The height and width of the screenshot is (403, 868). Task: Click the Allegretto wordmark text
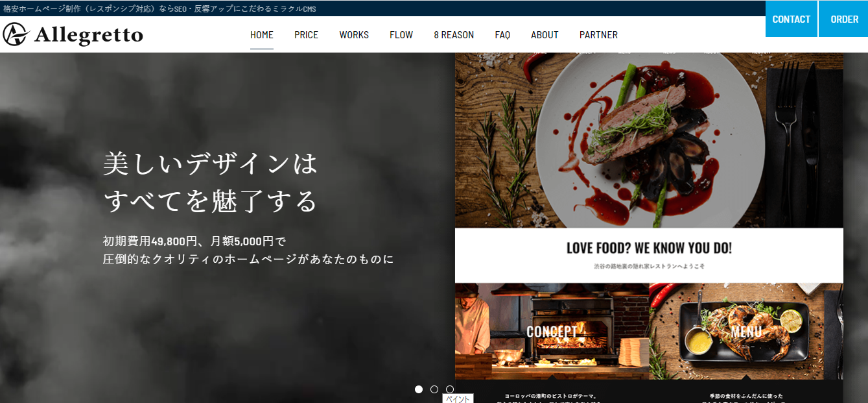point(89,35)
